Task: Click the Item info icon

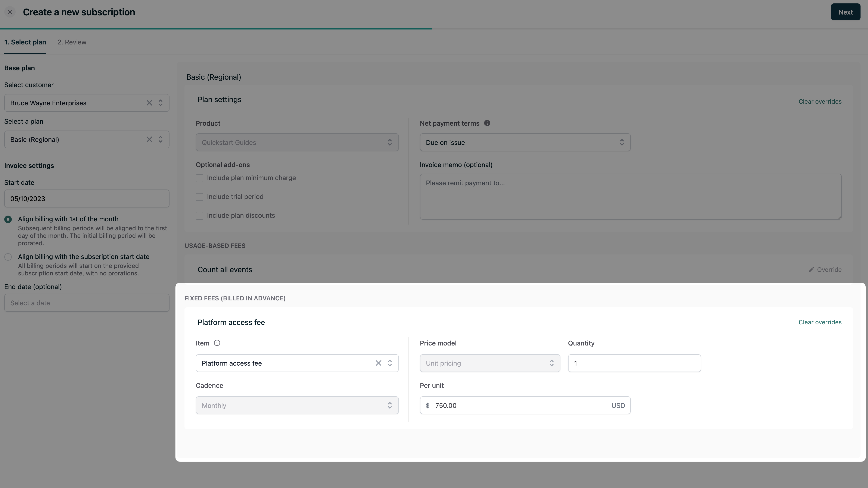Action: point(217,343)
